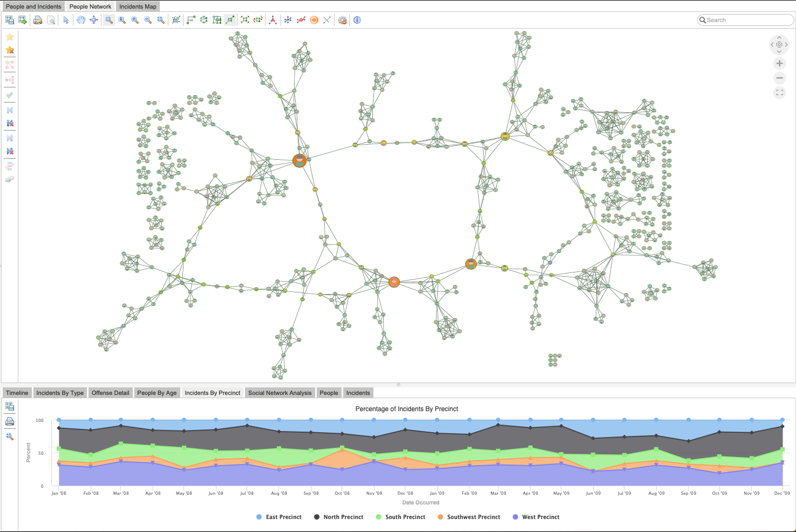Open the Timeline tab in the bottom panel

click(x=16, y=392)
